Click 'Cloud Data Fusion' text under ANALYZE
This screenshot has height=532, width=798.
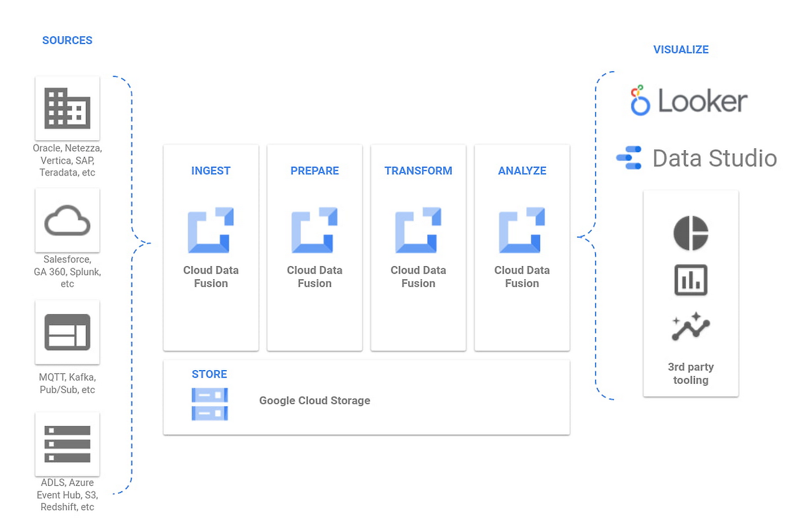tap(522, 277)
